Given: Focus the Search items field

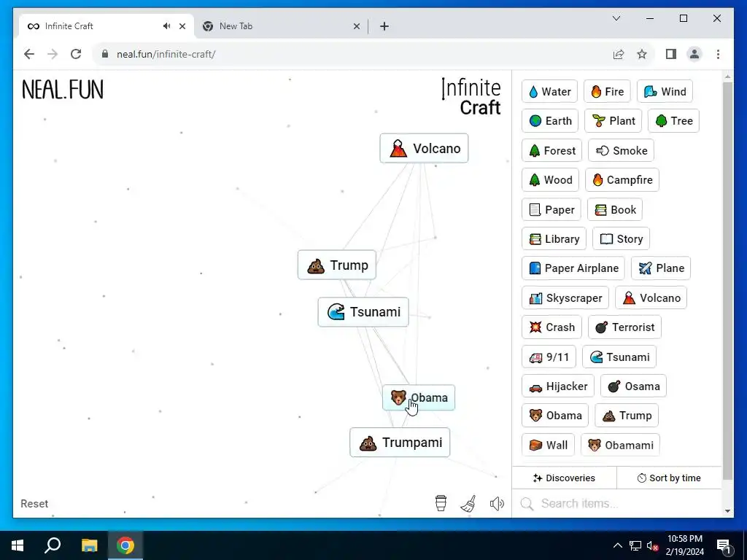Looking at the screenshot, I should [x=617, y=504].
